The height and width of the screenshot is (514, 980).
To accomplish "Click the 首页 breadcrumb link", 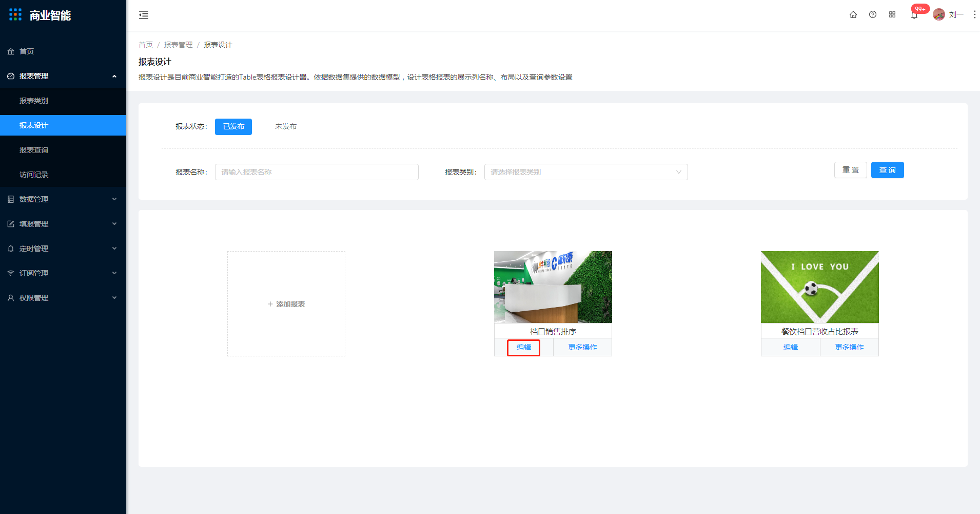I will (x=146, y=45).
